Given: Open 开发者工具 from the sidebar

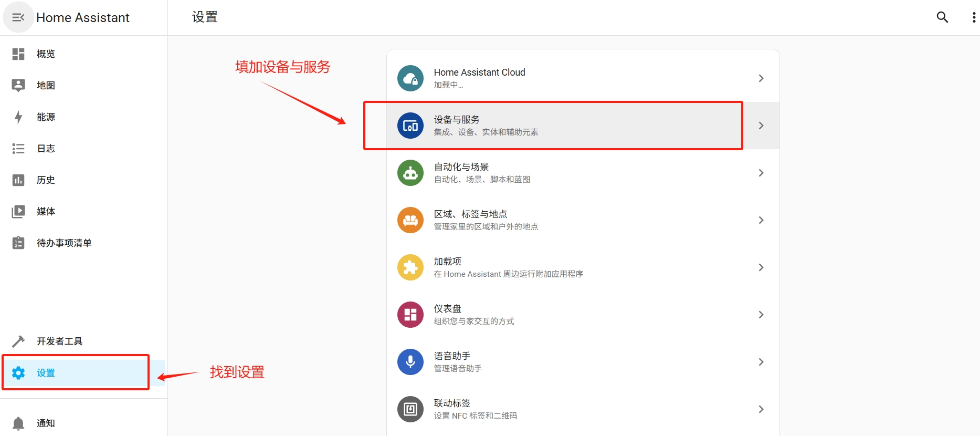Looking at the screenshot, I should point(83,341).
